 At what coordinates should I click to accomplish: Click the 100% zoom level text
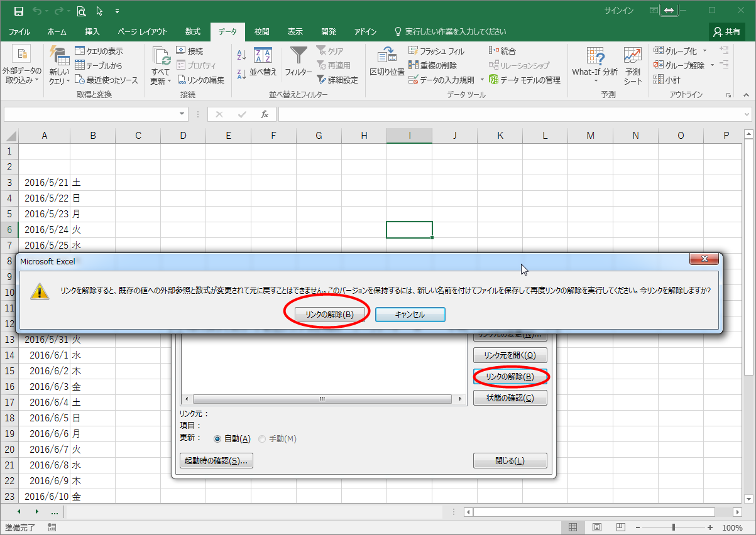(732, 527)
